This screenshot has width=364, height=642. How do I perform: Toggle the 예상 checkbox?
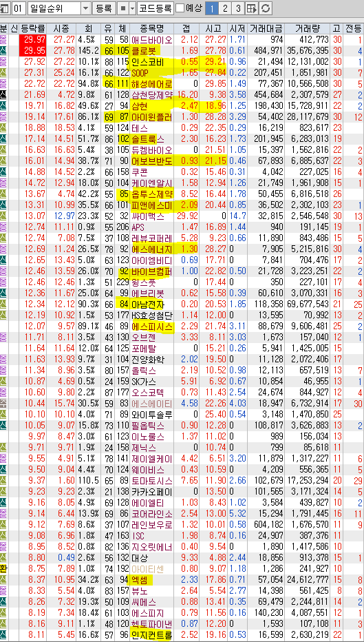click(x=180, y=8)
